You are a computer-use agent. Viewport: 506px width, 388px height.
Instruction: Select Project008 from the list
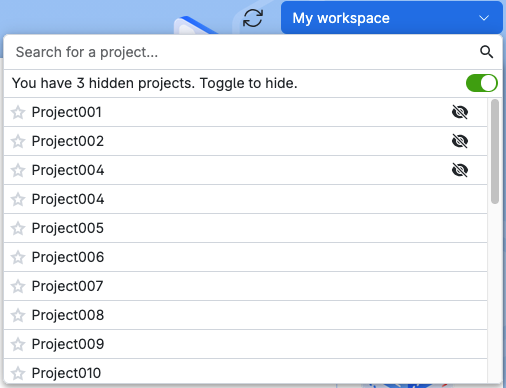[x=245, y=315]
